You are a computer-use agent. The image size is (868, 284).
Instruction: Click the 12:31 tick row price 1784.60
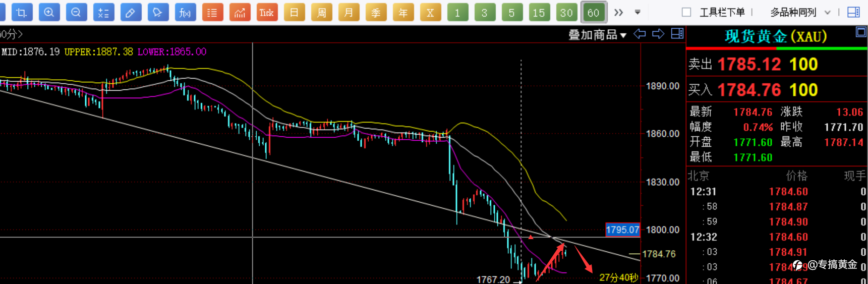[788, 192]
